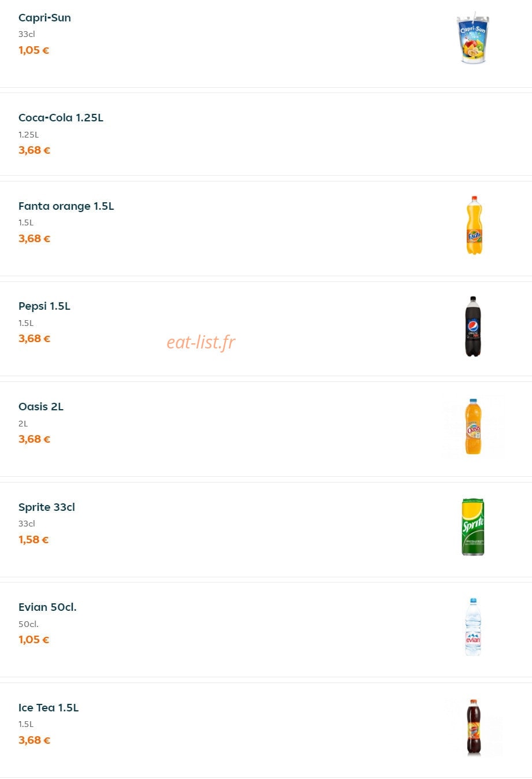Open the Capri-Sun item title

[x=44, y=18]
